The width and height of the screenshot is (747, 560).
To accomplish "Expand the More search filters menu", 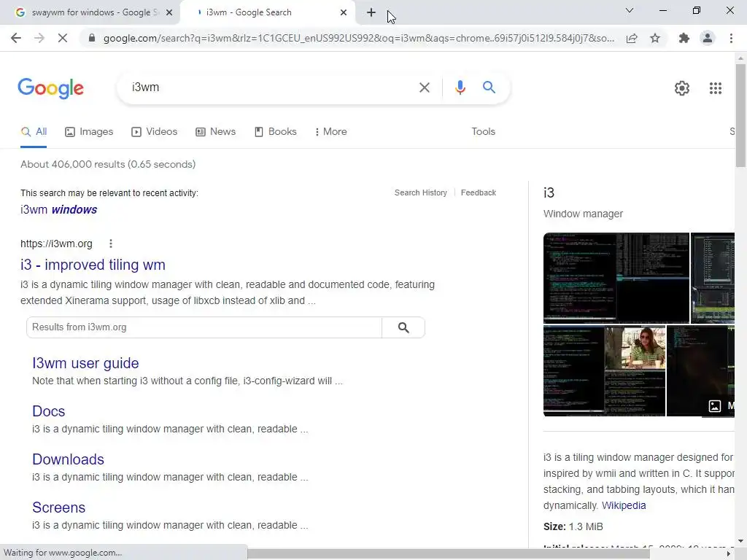I will (330, 131).
